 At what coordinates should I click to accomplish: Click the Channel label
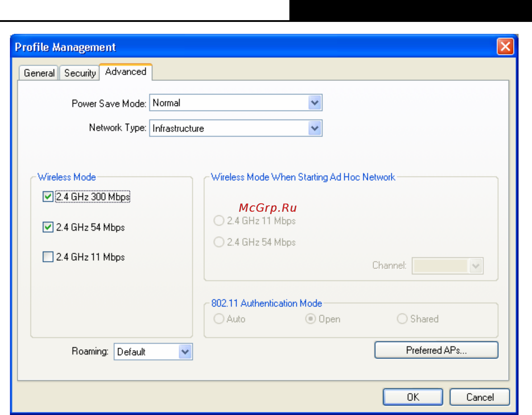[x=389, y=265]
